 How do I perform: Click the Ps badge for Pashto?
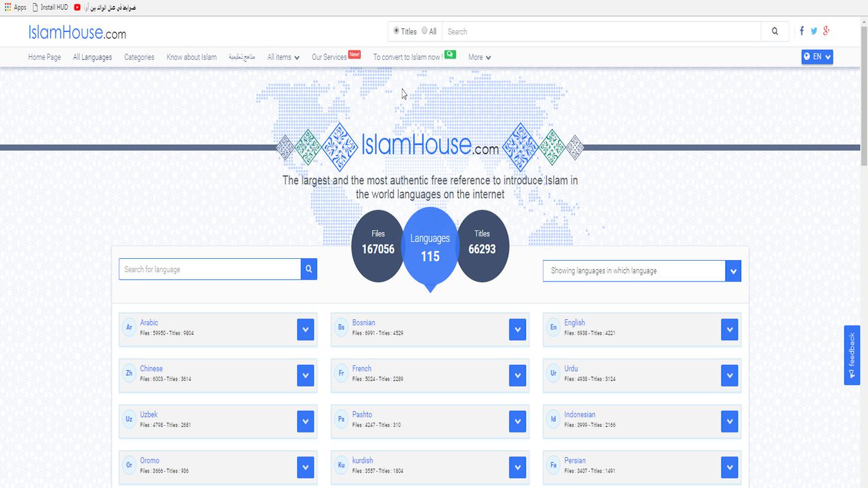[341, 419]
